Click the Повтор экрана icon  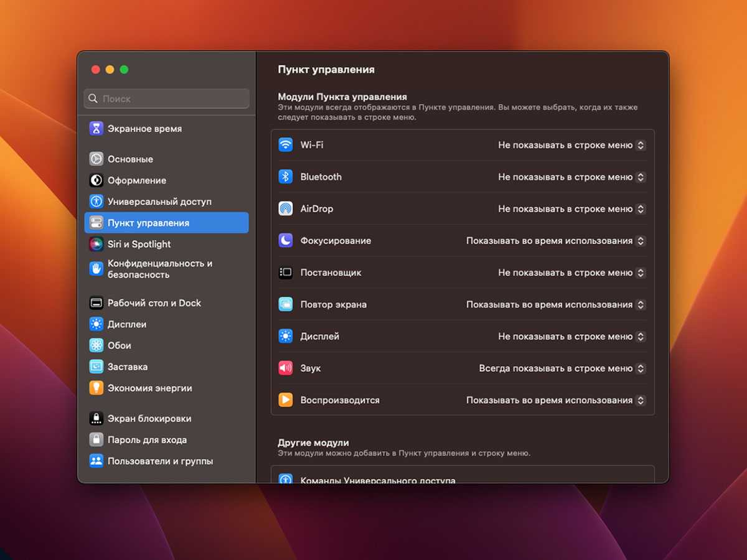click(285, 305)
